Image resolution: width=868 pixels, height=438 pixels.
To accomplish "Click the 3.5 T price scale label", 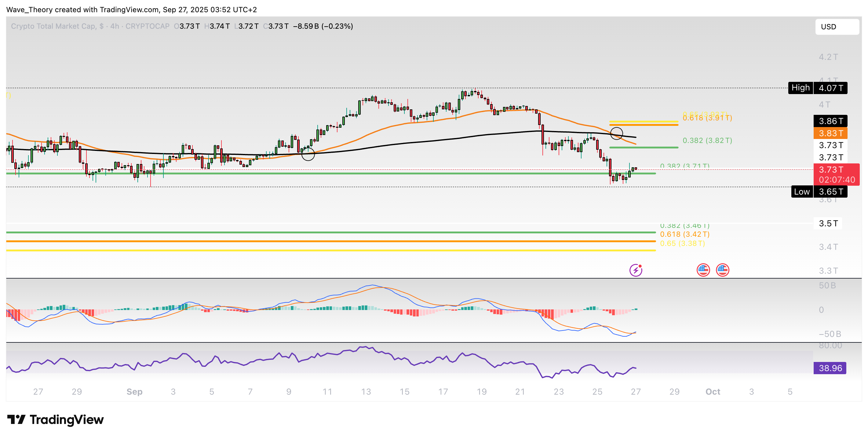I will tap(828, 223).
